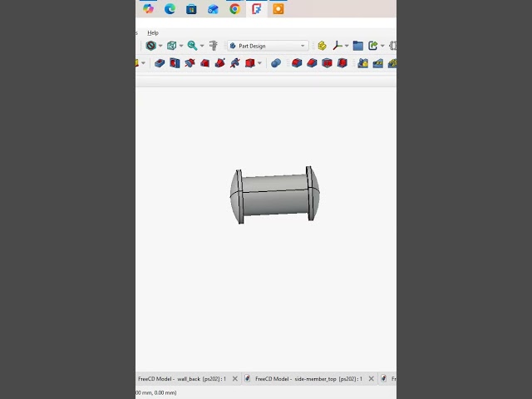Open the Zoom options dropdown arrow

(202, 46)
